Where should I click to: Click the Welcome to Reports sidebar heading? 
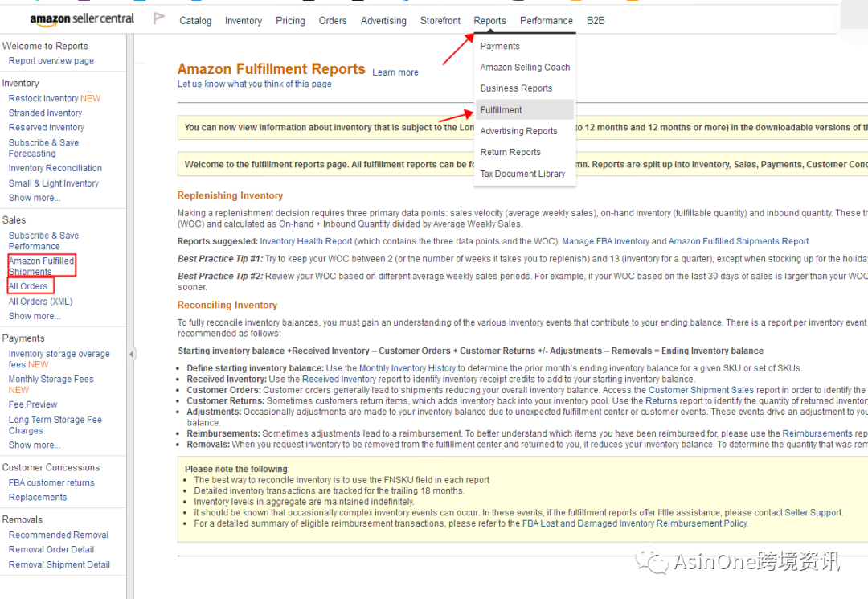click(x=45, y=46)
